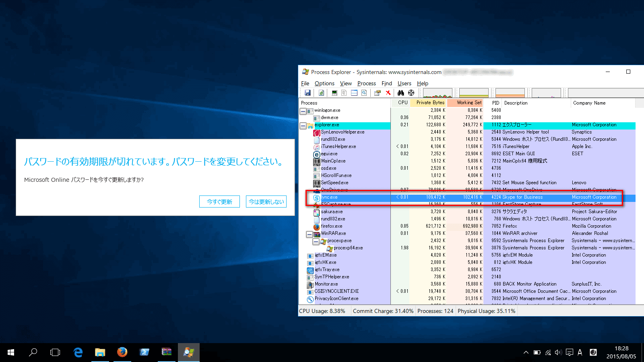Click the Save toolbar icon in Process Explorer
This screenshot has width=644, height=362.
click(308, 93)
